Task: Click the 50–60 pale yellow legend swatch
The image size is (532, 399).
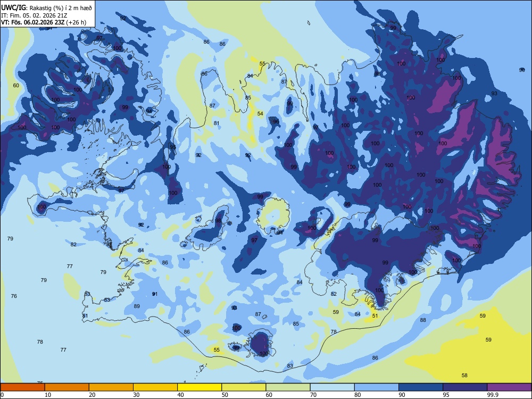Action: pos(244,387)
